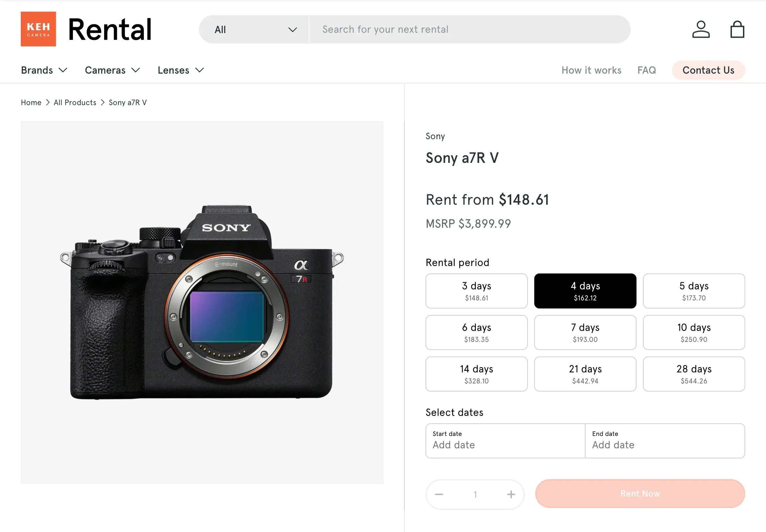Click the Rent Now button
Viewport: 766px width, 532px height.
point(640,494)
